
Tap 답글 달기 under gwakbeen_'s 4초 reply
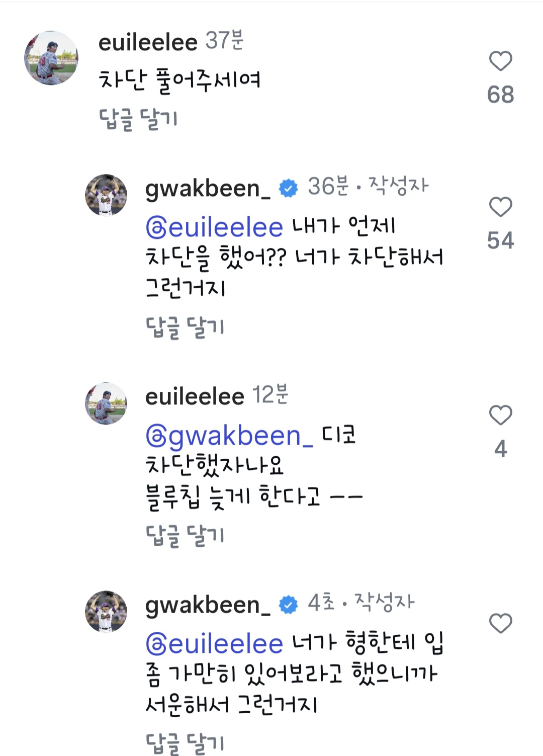[x=185, y=743]
